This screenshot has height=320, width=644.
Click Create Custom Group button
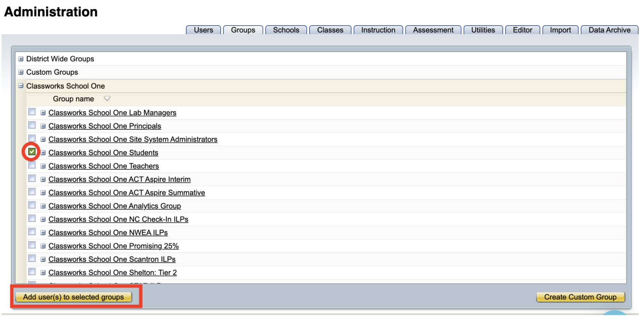click(x=580, y=297)
